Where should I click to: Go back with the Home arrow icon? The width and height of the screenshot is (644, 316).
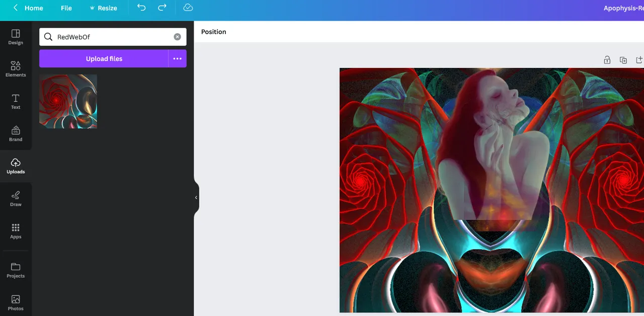coord(16,8)
